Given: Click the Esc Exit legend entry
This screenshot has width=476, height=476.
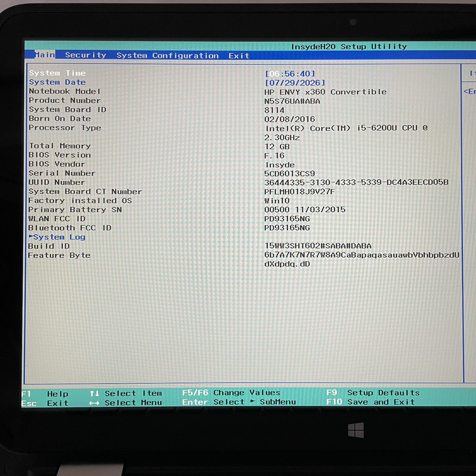Looking at the screenshot, I should click(45, 403).
